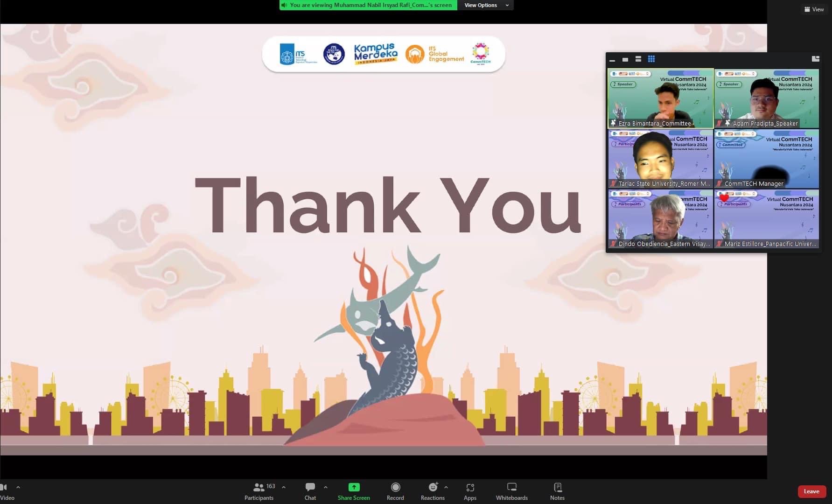The image size is (832, 504).
Task: Start recording with the Record button
Action: pyautogui.click(x=395, y=491)
